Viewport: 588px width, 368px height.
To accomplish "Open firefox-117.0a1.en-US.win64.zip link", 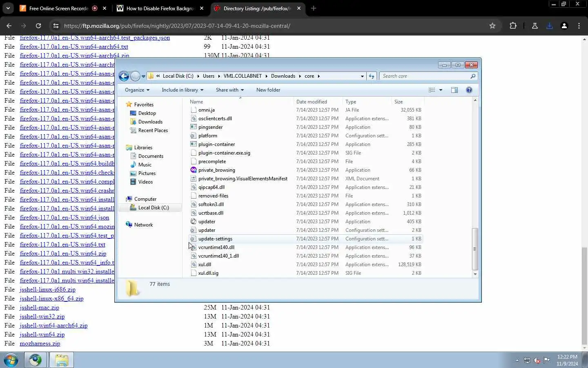I will [63, 254].
